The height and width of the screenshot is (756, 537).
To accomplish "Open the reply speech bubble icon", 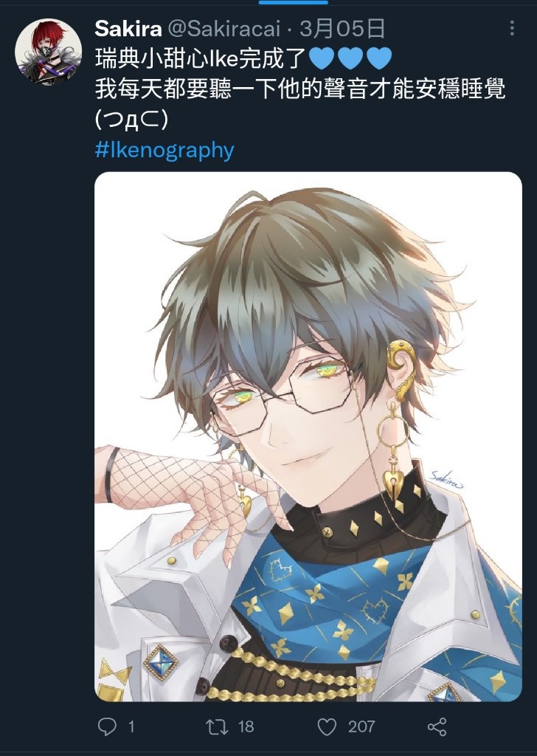I will (107, 726).
